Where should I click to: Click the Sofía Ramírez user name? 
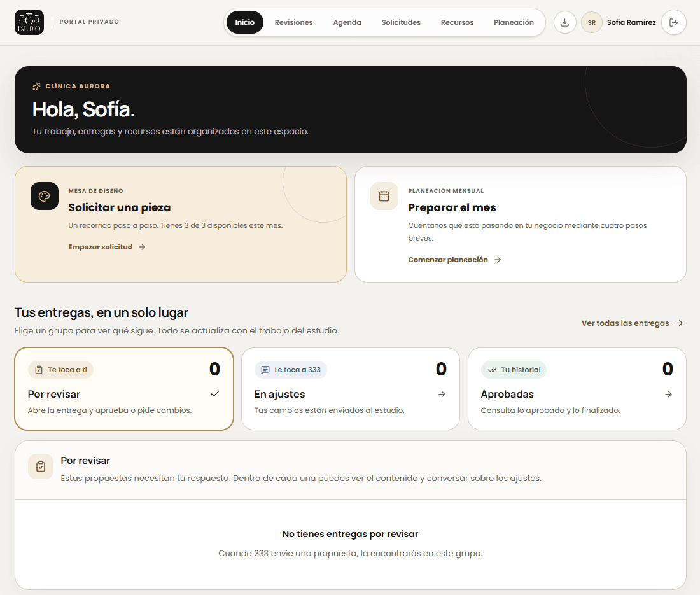pyautogui.click(x=631, y=22)
